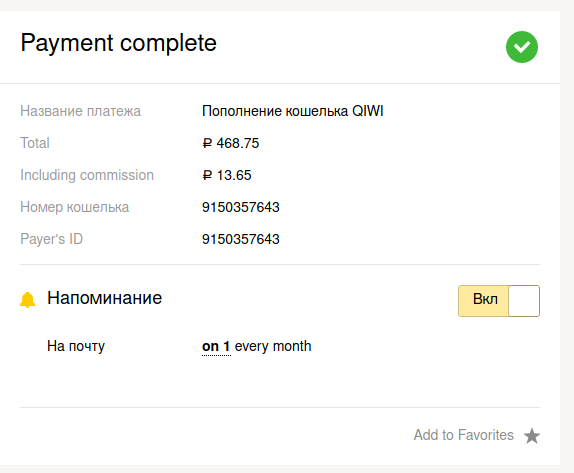Click the Payment complete heading

coord(119,44)
